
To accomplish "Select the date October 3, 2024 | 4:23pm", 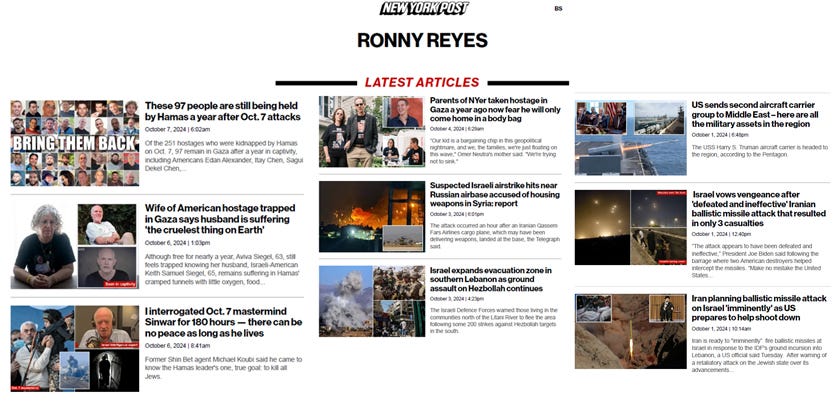I will click(x=457, y=298).
